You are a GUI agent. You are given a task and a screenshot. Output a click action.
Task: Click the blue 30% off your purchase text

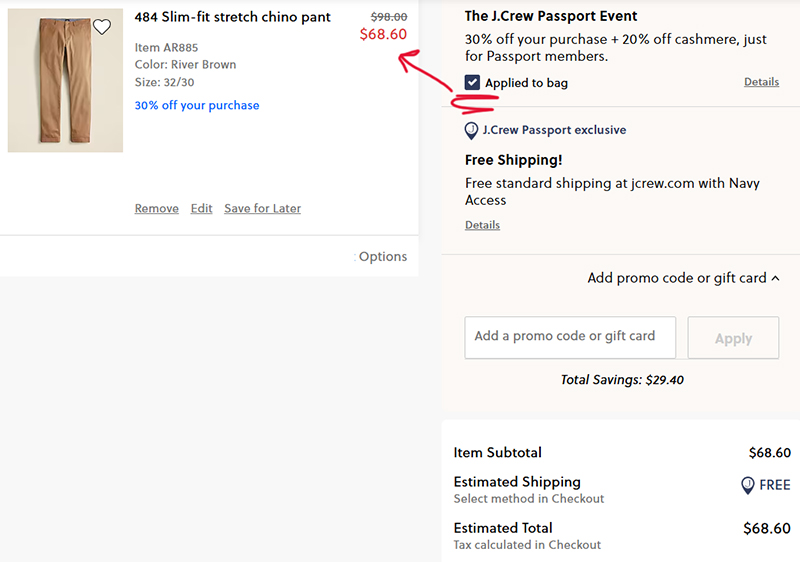(x=196, y=105)
